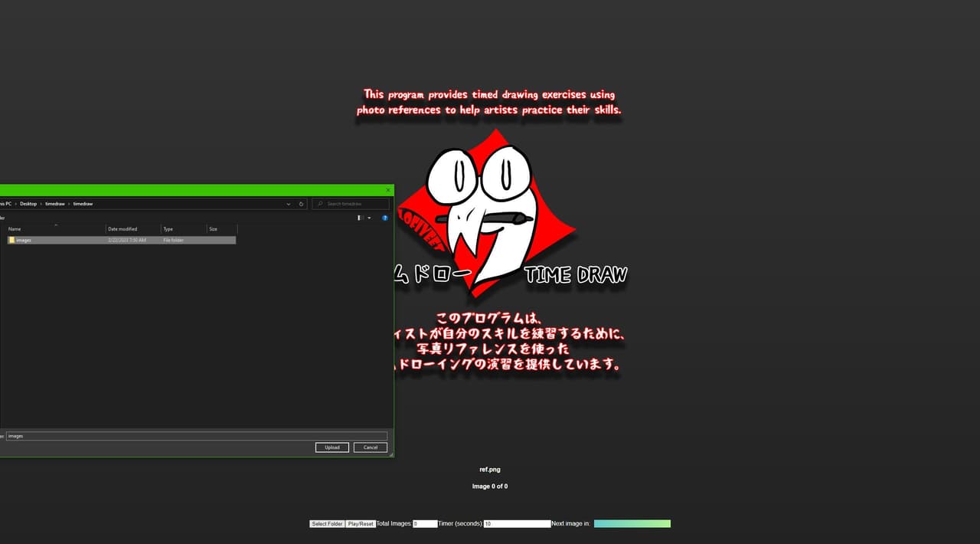Click the images folder modified date cell
This screenshot has width=980, height=544.
coord(127,240)
